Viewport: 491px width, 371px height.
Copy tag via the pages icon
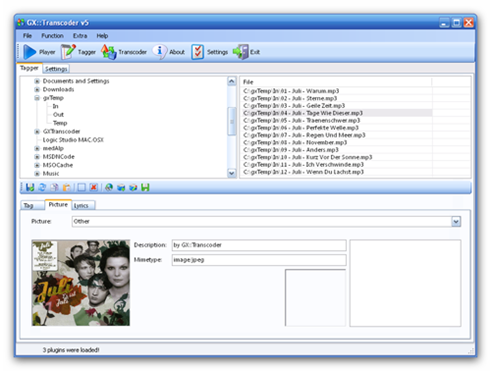pos(54,187)
